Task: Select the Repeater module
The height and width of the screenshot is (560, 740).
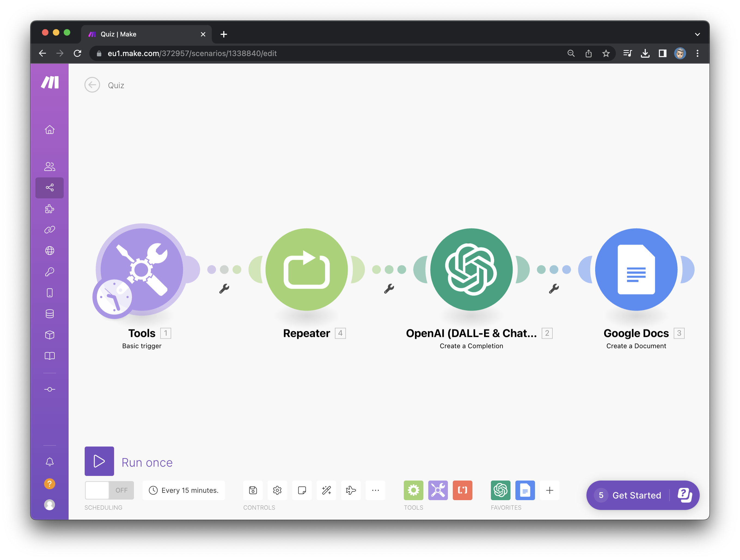Action: [307, 269]
